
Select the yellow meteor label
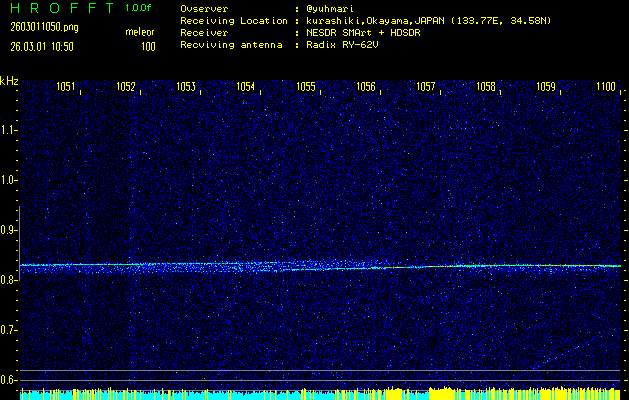point(139,32)
